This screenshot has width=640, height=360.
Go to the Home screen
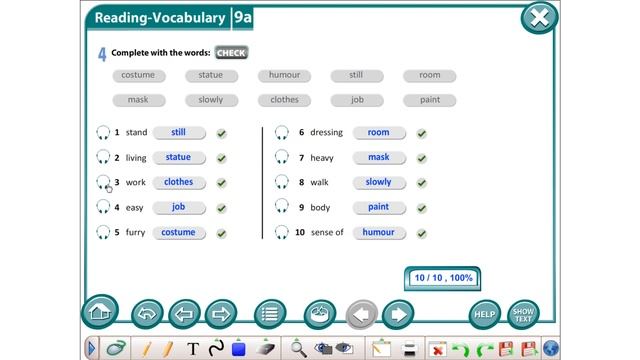click(x=100, y=312)
